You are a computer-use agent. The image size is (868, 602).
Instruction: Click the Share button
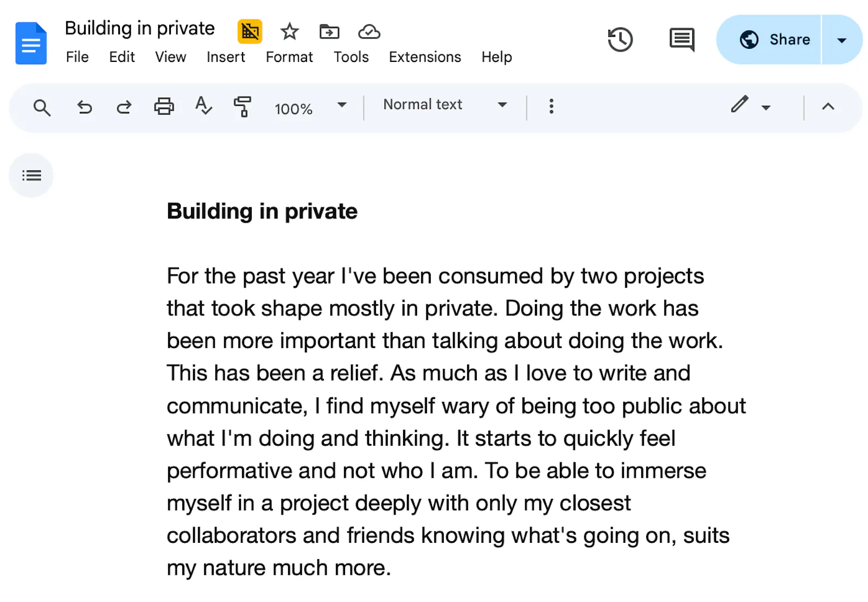coord(769,40)
